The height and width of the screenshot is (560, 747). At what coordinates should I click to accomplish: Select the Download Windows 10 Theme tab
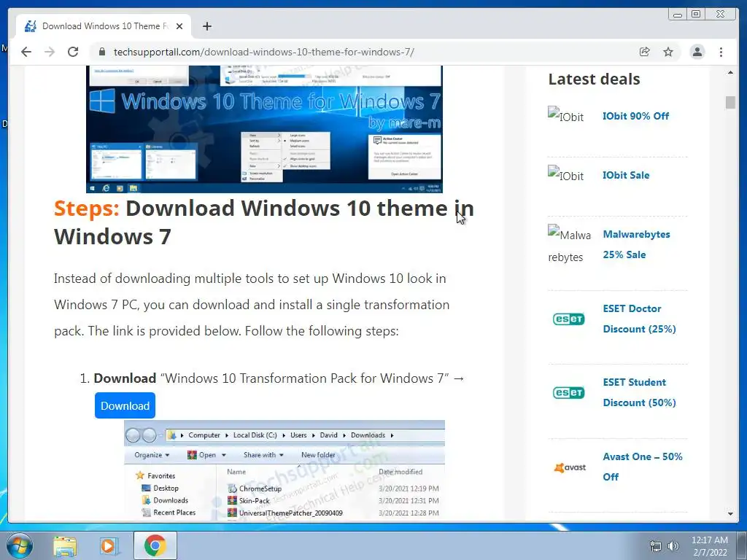(104, 26)
